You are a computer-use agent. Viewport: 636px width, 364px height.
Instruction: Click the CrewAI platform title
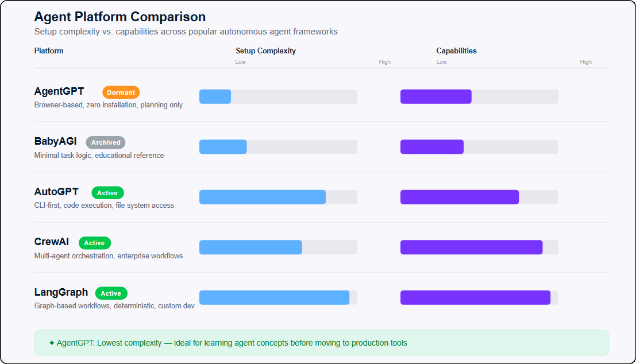(x=52, y=242)
